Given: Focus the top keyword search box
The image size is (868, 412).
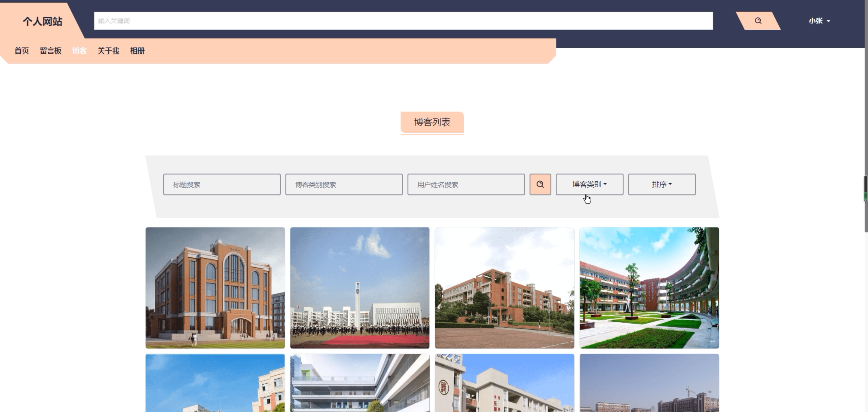Looking at the screenshot, I should 403,21.
